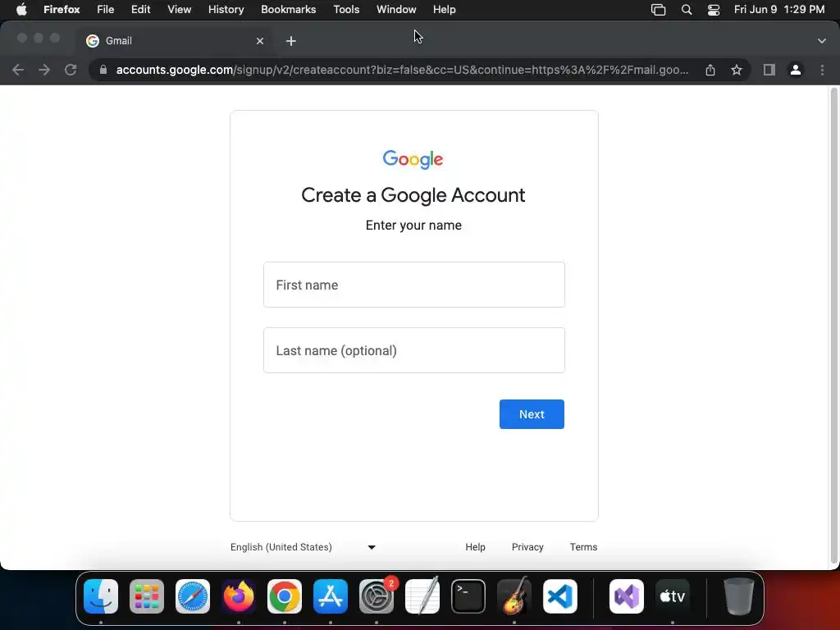Click the date and time in menu bar
The height and width of the screenshot is (630, 840).
[x=779, y=10]
